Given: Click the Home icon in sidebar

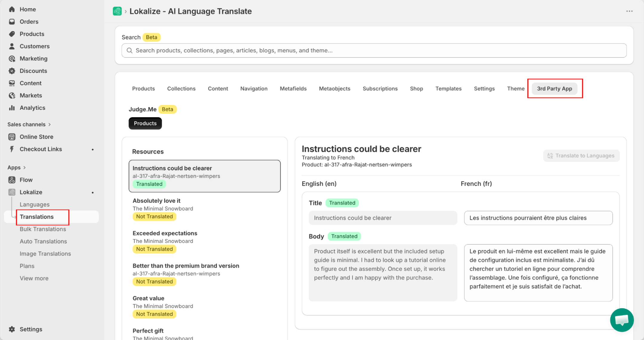Looking at the screenshot, I should click(12, 9).
